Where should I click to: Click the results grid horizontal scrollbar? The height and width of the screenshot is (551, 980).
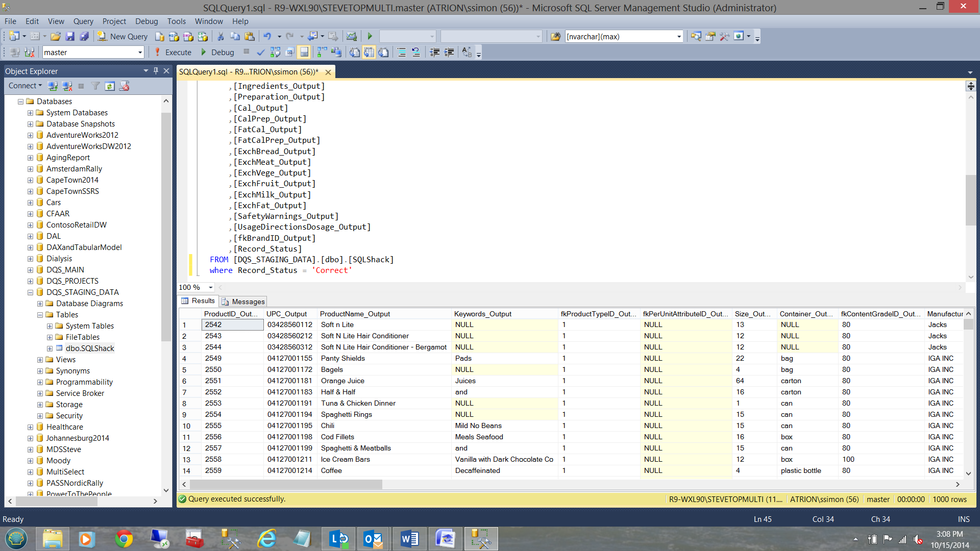click(x=286, y=484)
